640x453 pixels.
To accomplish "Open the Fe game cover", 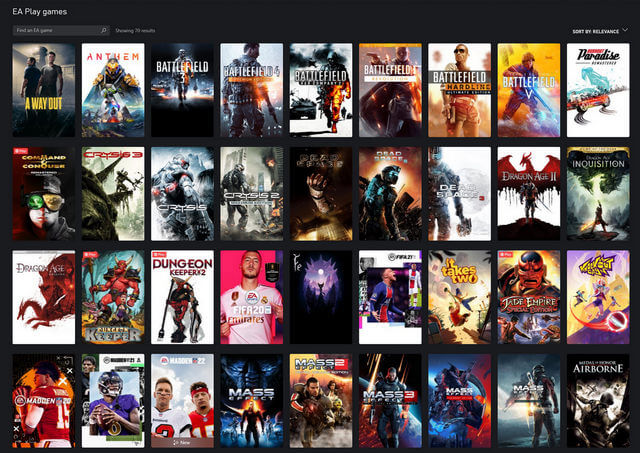I will pyautogui.click(x=321, y=297).
